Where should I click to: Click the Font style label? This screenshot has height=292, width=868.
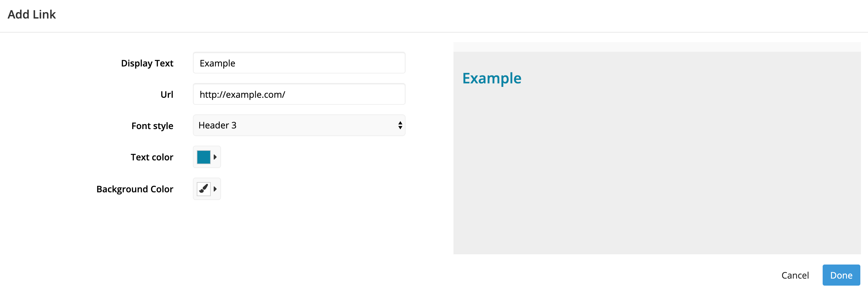(x=152, y=126)
